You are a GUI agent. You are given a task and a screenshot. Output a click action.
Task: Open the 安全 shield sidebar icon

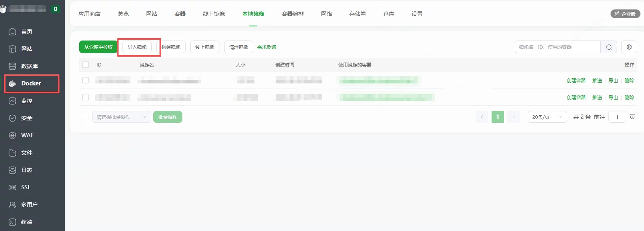click(13, 118)
